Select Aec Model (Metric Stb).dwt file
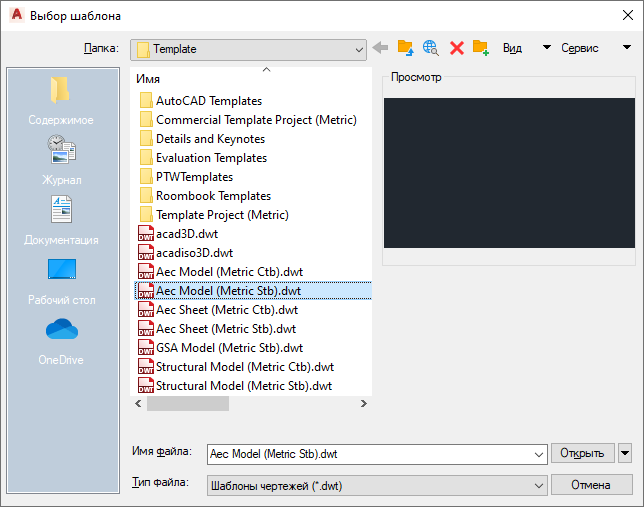 (x=253, y=290)
